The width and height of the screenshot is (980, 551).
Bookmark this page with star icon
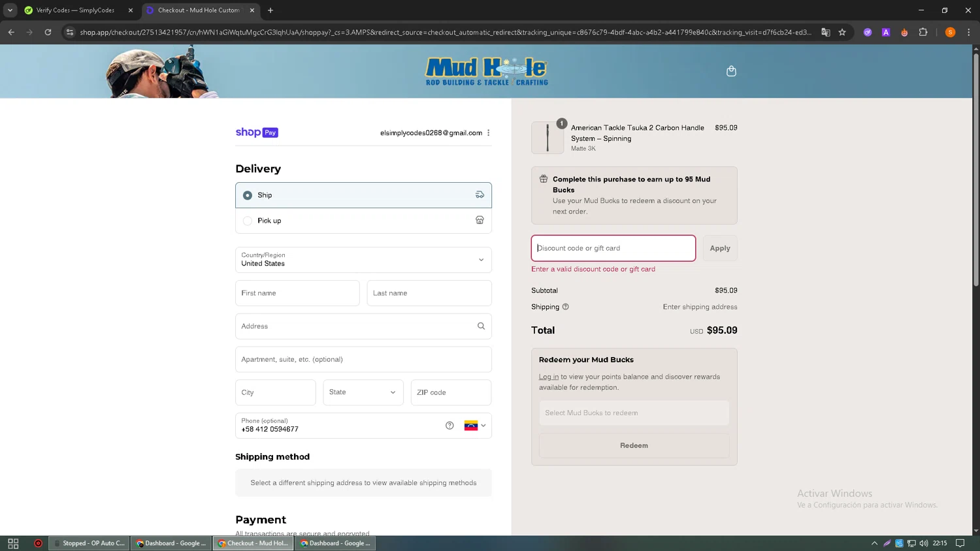pyautogui.click(x=842, y=32)
